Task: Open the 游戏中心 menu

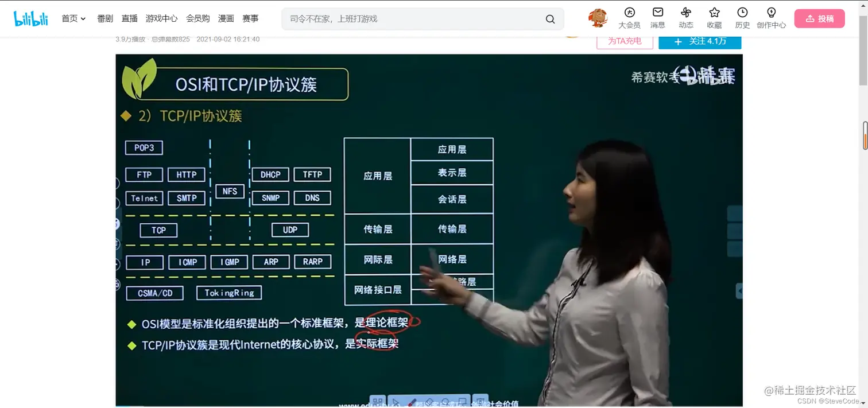Action: point(161,18)
